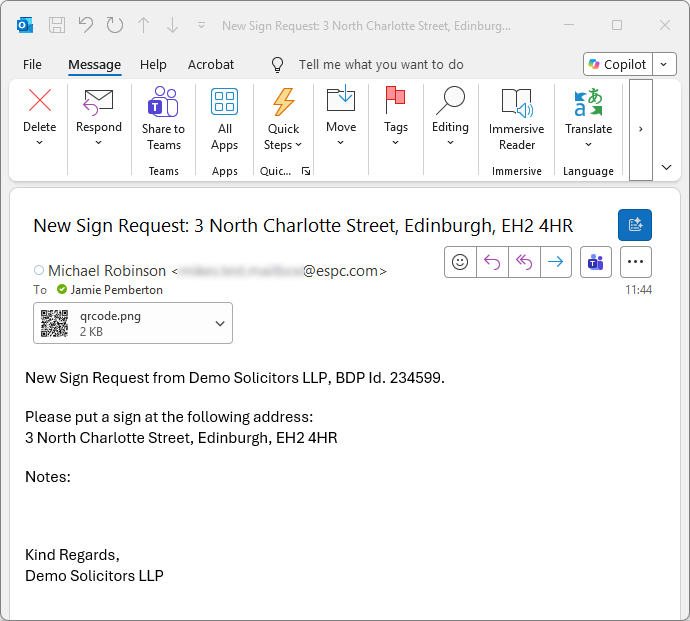Viewport: 690px width, 621px height.
Task: Click the Outlook app icon in title bar
Action: click(x=25, y=26)
